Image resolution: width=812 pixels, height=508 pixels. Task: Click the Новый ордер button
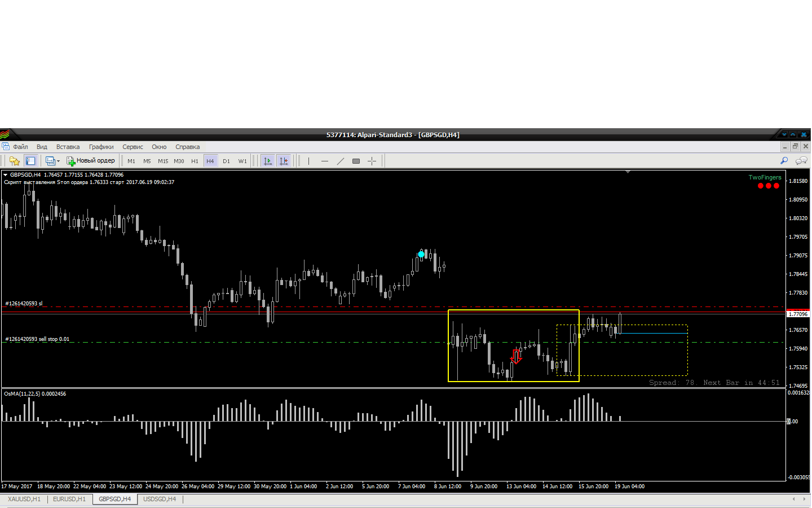click(91, 161)
